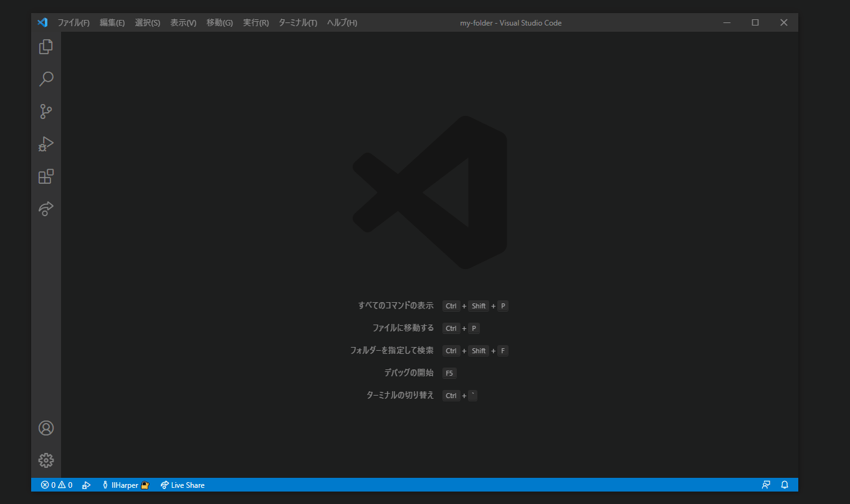850x504 pixels.
Task: Open the 表示(V) menu
Action: click(x=183, y=22)
